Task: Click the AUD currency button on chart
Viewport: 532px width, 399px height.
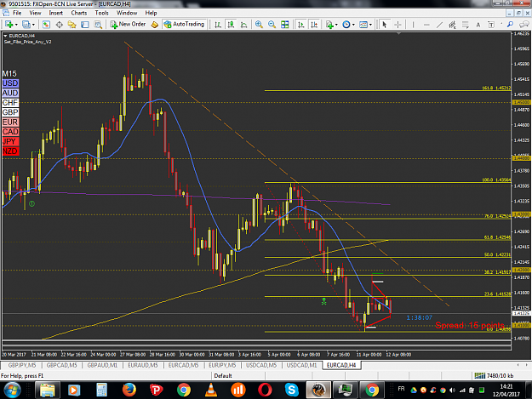Action: tap(10, 93)
